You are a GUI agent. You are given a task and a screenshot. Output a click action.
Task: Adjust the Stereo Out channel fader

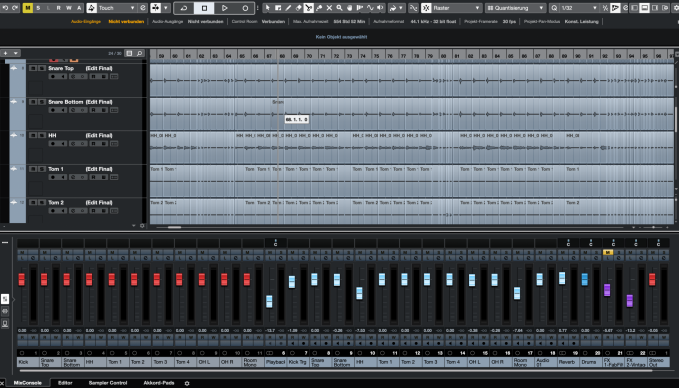[x=652, y=279]
